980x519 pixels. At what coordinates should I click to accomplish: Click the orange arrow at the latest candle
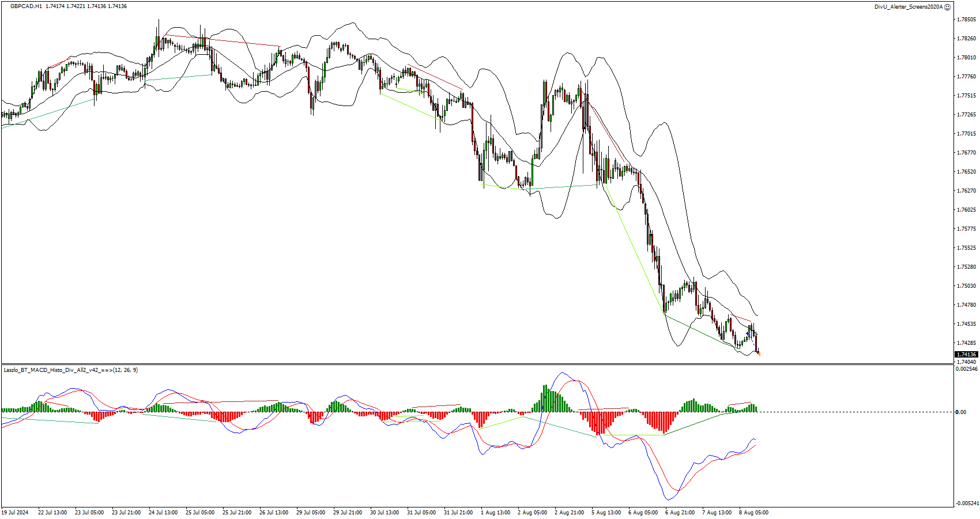[x=759, y=354]
